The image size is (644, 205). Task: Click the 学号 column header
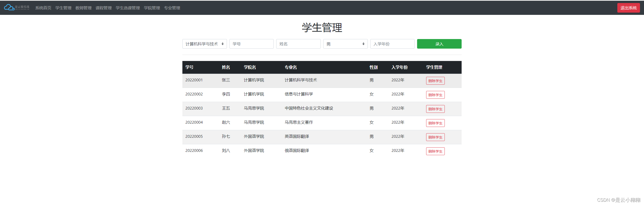coord(189,67)
